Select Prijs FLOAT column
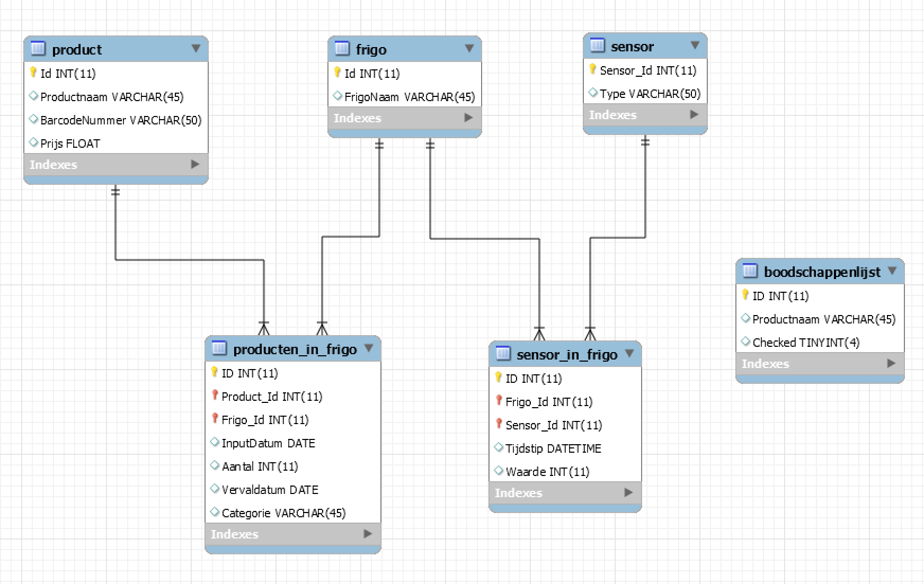924x584 pixels. [116, 143]
